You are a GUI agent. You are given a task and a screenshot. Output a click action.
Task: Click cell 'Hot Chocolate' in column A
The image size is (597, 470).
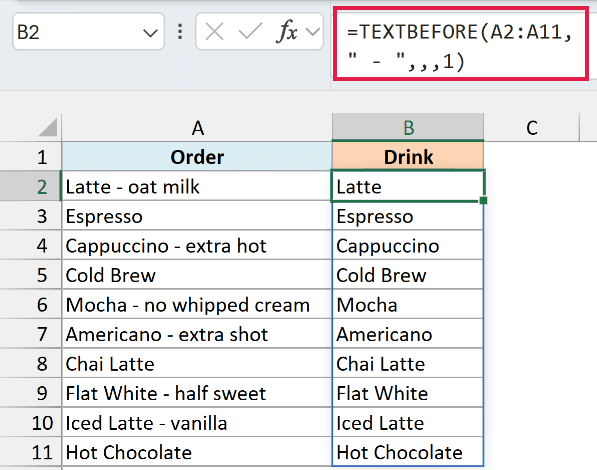pyautogui.click(x=197, y=452)
